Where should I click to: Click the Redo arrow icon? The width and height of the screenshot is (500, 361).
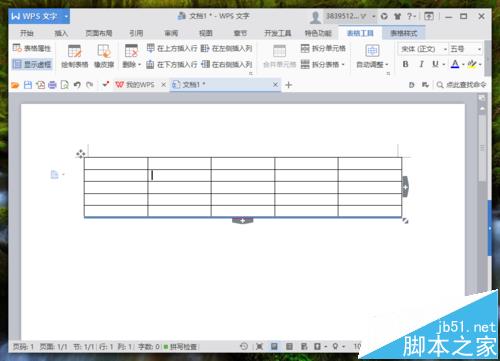point(90,85)
